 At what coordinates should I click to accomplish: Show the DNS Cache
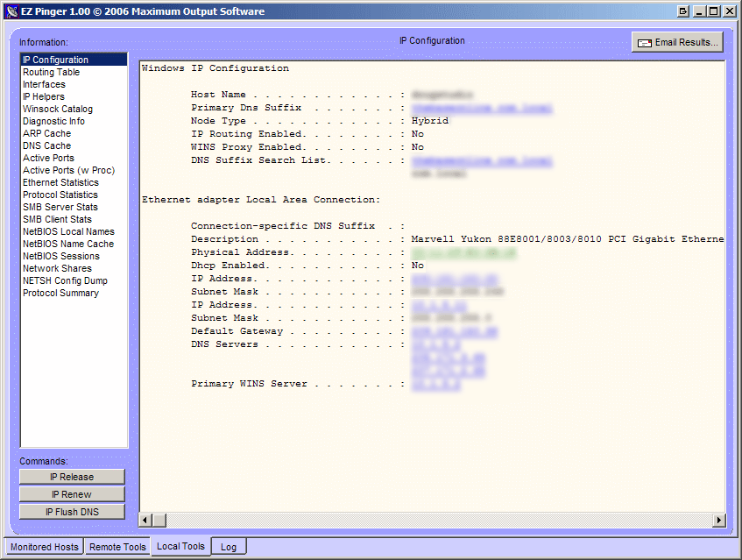click(74, 145)
